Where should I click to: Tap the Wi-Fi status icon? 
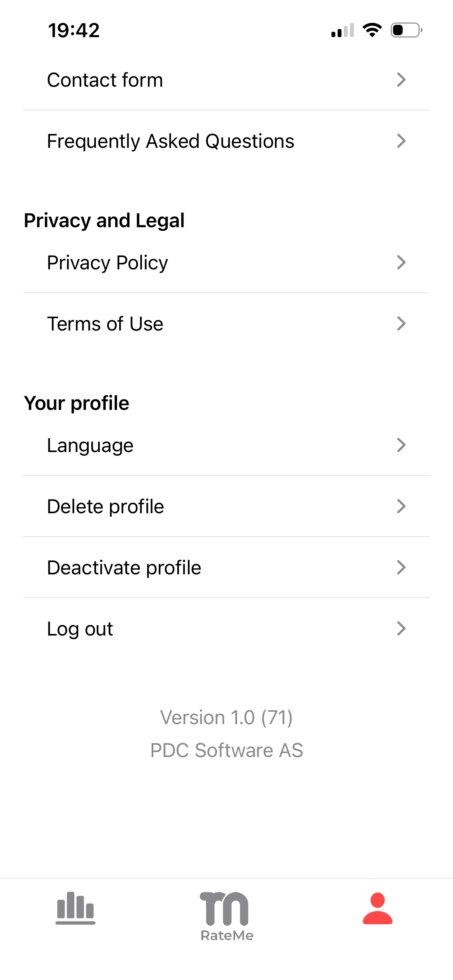pyautogui.click(x=372, y=30)
